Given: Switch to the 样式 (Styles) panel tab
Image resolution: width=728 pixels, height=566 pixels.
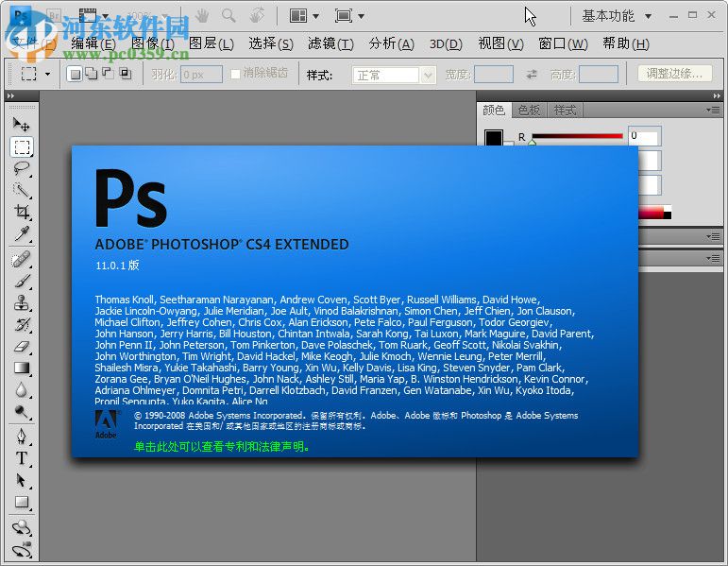Looking at the screenshot, I should pyautogui.click(x=565, y=111).
